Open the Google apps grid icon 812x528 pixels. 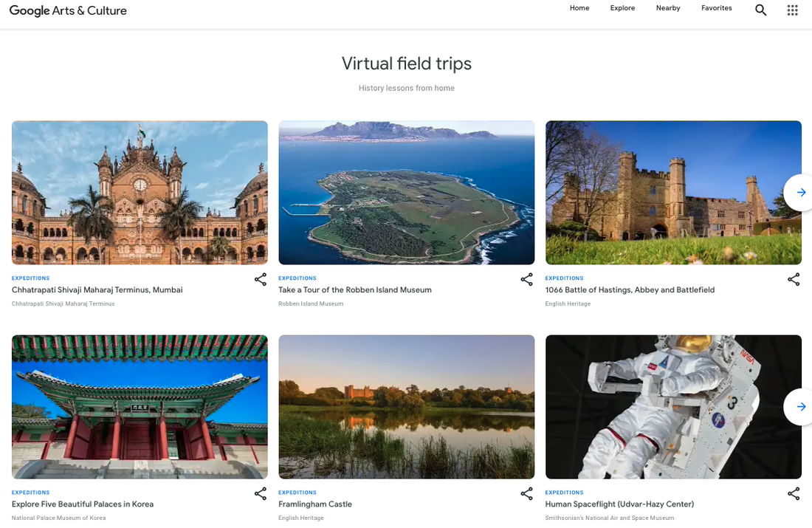[x=792, y=10]
